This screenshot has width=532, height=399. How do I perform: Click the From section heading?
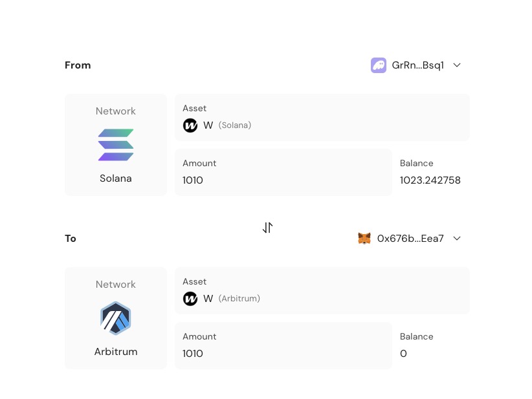tap(78, 65)
